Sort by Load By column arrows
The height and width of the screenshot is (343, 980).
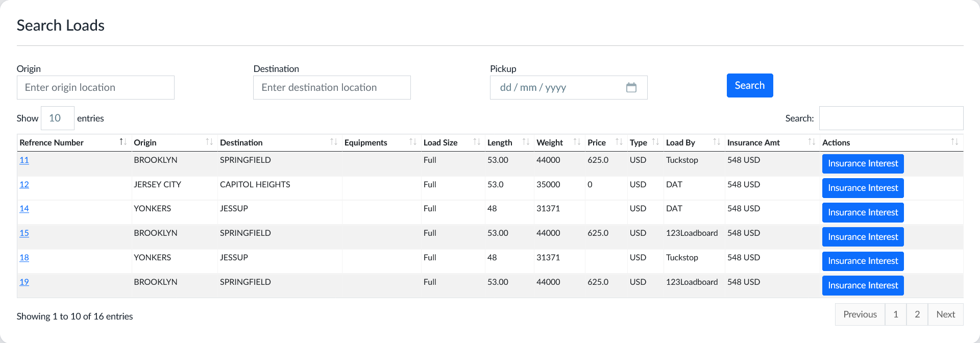click(717, 142)
